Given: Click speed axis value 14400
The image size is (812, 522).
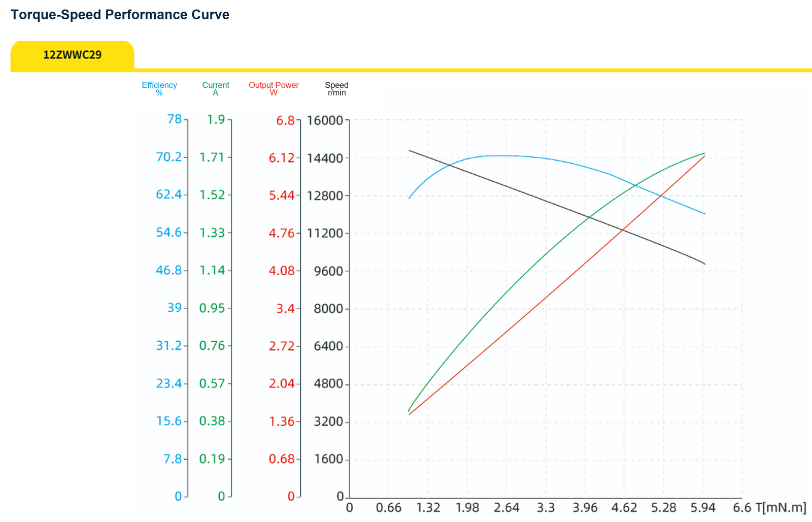Looking at the screenshot, I should (325, 158).
